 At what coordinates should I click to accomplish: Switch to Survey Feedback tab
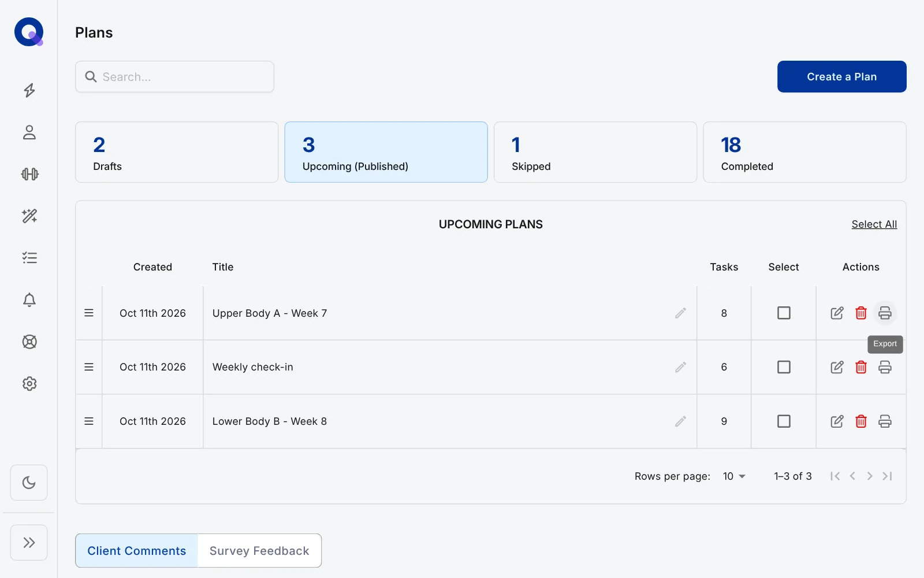pyautogui.click(x=259, y=551)
